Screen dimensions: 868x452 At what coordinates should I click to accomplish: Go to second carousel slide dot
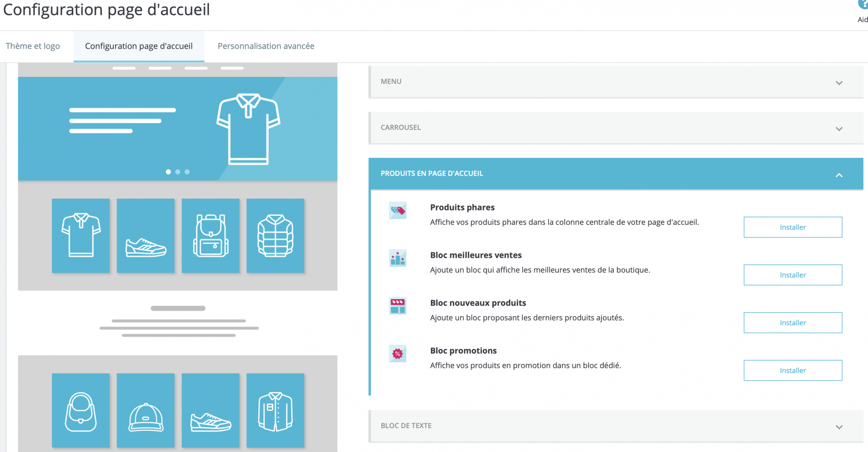pyautogui.click(x=178, y=172)
